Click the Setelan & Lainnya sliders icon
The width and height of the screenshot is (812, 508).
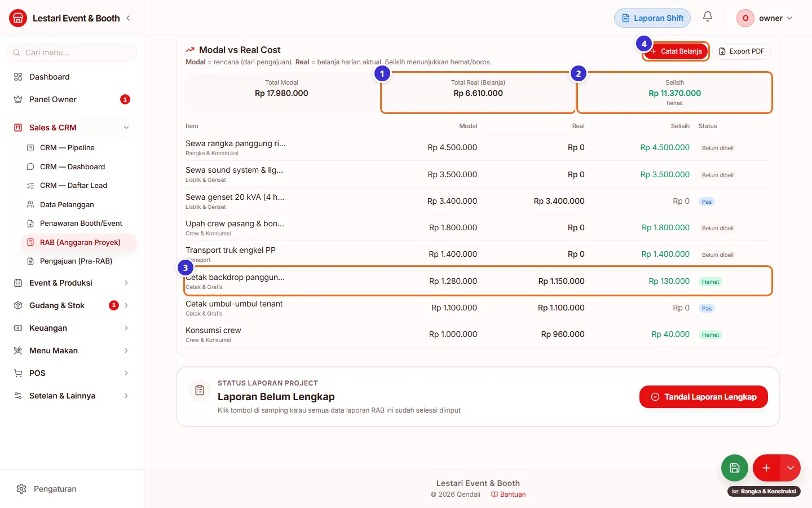(x=18, y=396)
